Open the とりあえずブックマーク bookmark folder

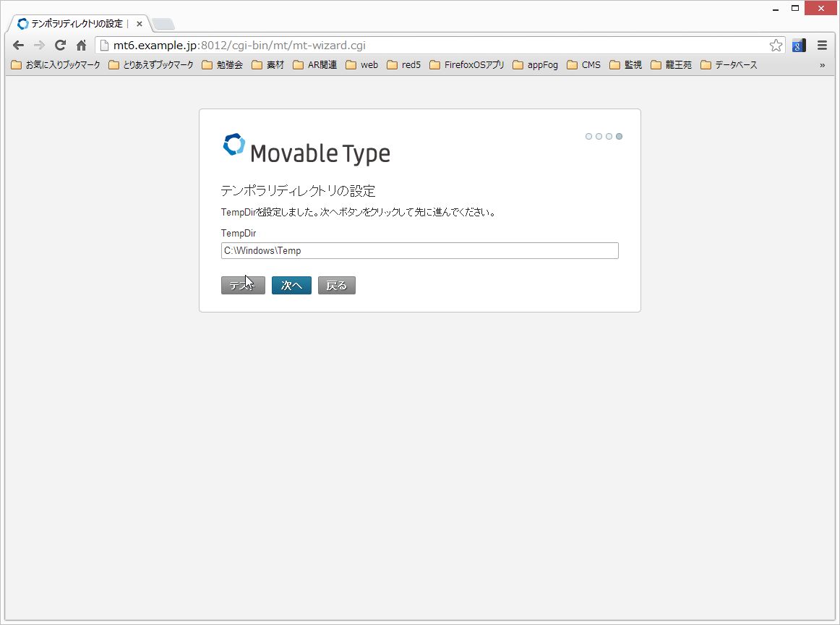151,65
